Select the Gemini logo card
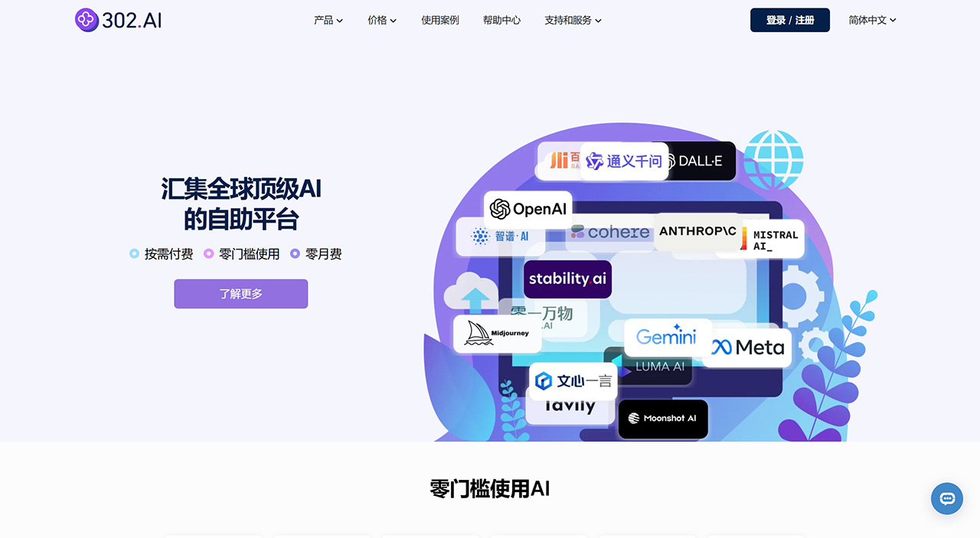The image size is (980, 538). (x=667, y=336)
